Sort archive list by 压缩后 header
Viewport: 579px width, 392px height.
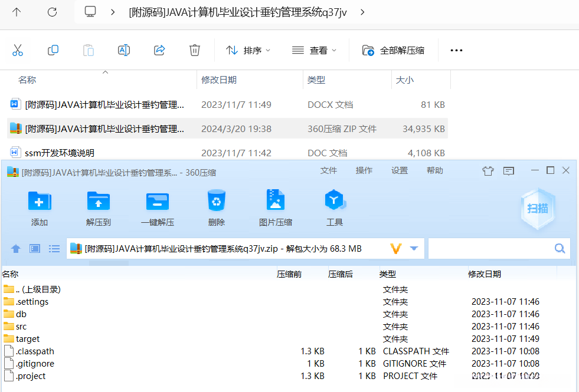point(341,274)
